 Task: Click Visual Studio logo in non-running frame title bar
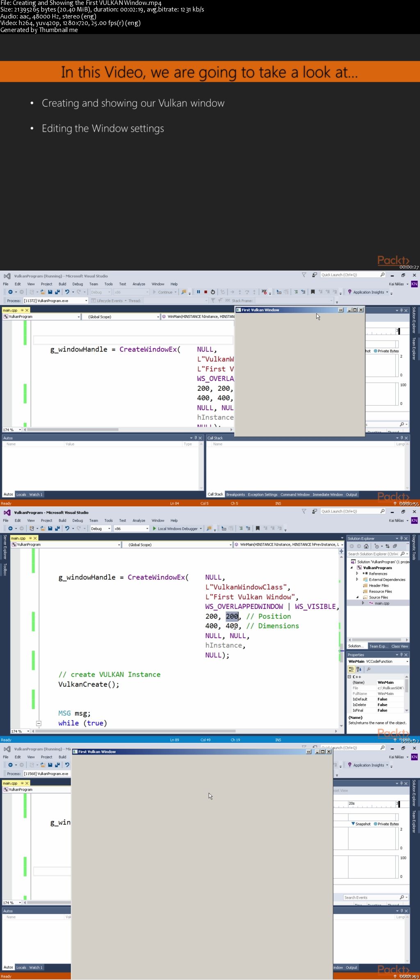(x=7, y=512)
